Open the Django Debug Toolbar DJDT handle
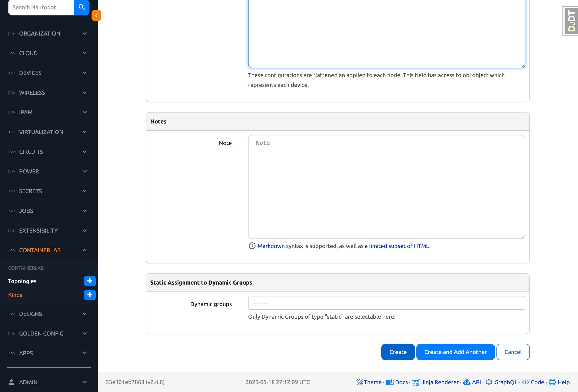 click(x=571, y=21)
